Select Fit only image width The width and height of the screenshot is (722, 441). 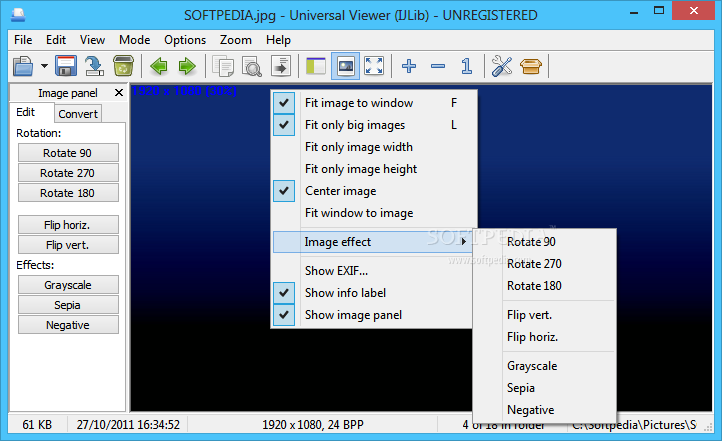point(373,147)
